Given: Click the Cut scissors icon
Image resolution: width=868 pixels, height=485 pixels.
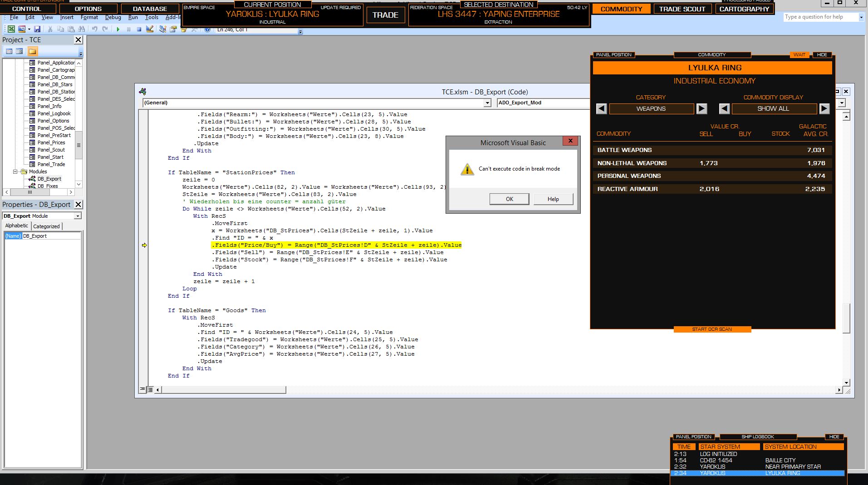Looking at the screenshot, I should coord(50,29).
